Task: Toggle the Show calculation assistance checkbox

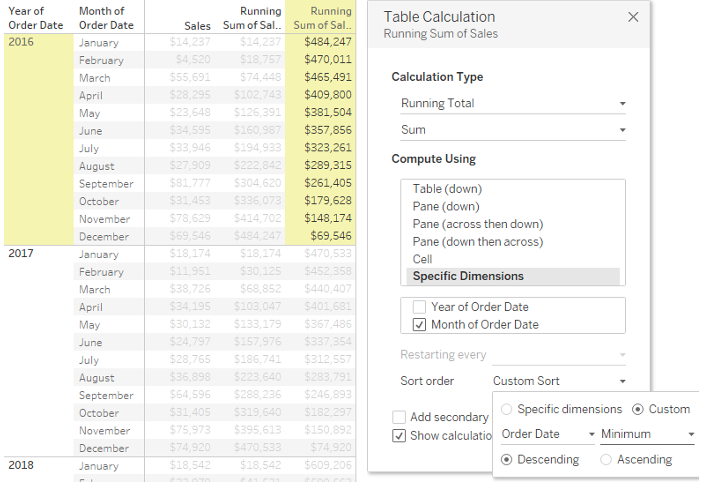Action: point(399,436)
